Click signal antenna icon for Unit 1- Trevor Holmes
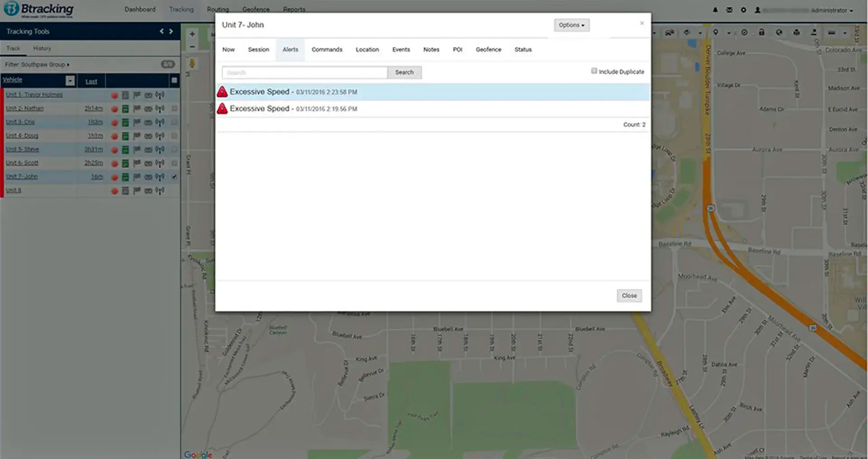 point(160,95)
